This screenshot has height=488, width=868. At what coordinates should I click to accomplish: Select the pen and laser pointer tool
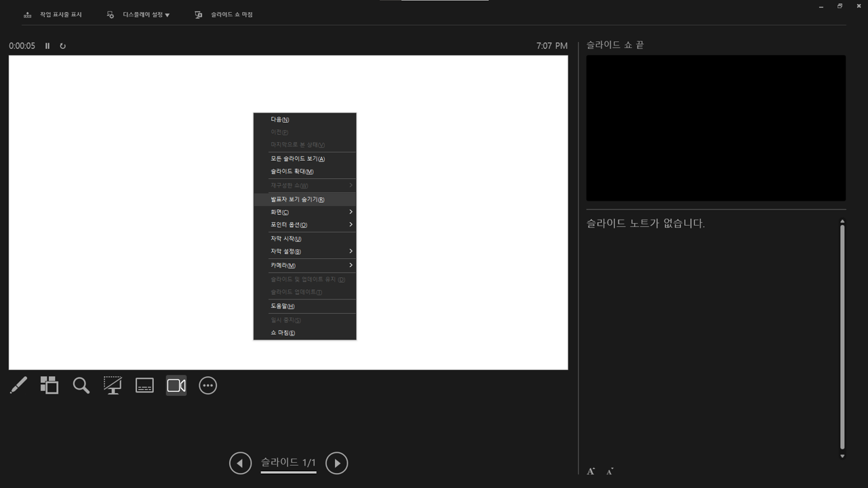click(18, 385)
